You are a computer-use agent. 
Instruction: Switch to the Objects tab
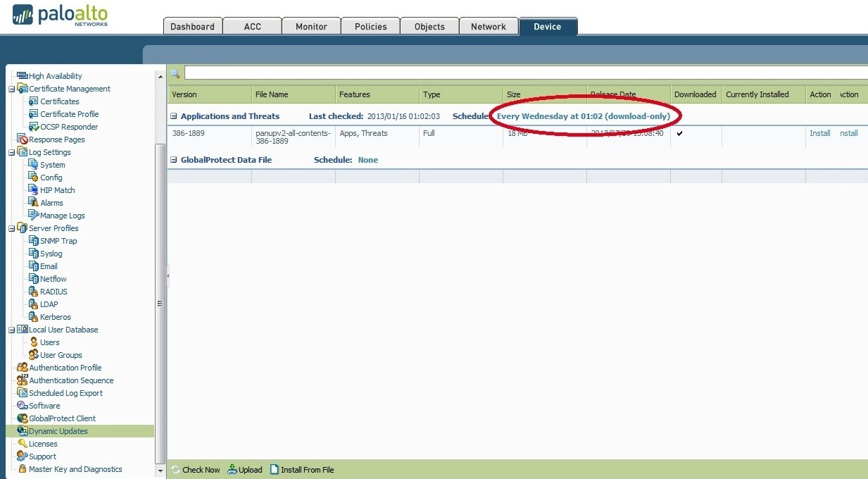[x=429, y=27]
